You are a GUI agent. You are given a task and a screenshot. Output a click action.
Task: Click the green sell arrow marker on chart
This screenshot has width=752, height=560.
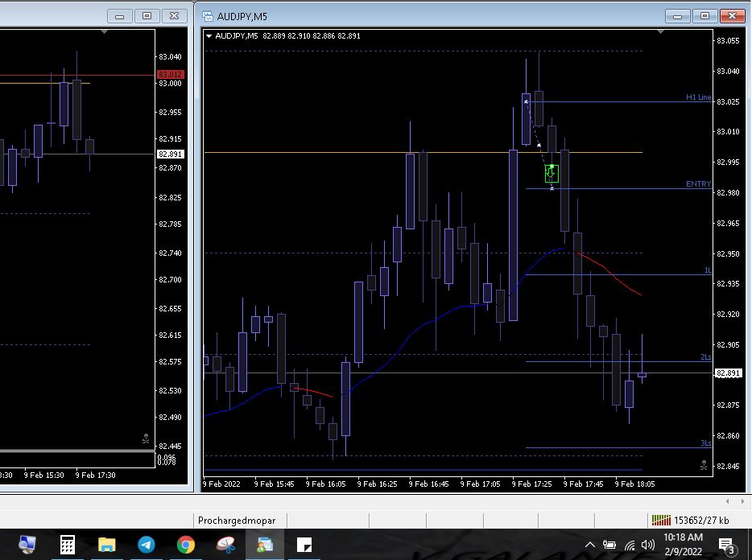[551, 173]
